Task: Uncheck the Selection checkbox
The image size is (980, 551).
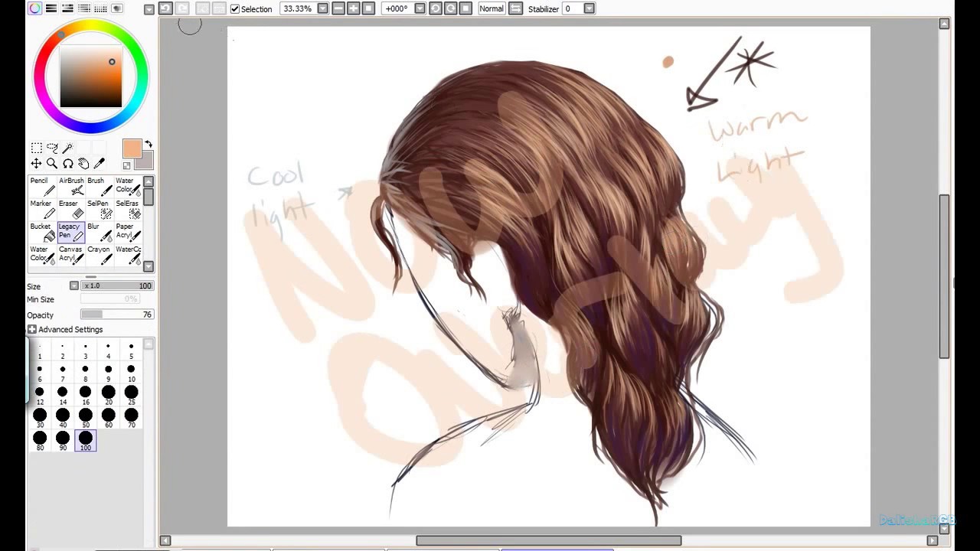Action: coord(235,9)
